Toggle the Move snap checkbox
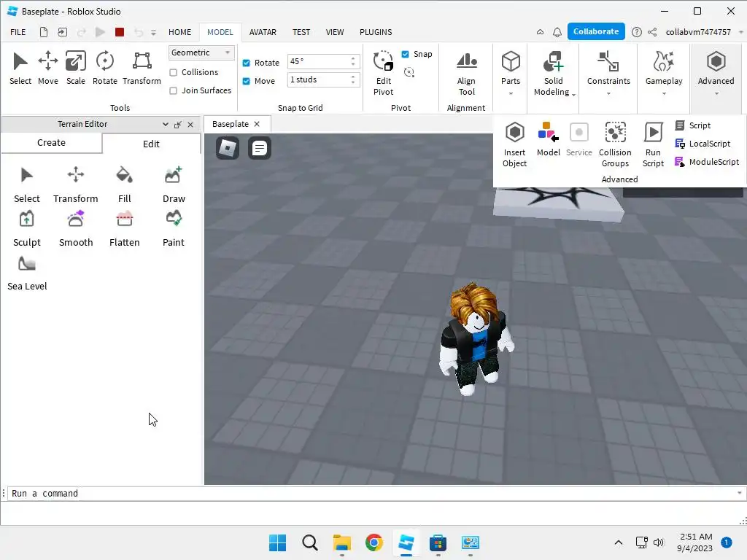Screen dimensions: 747x560 click(247, 81)
